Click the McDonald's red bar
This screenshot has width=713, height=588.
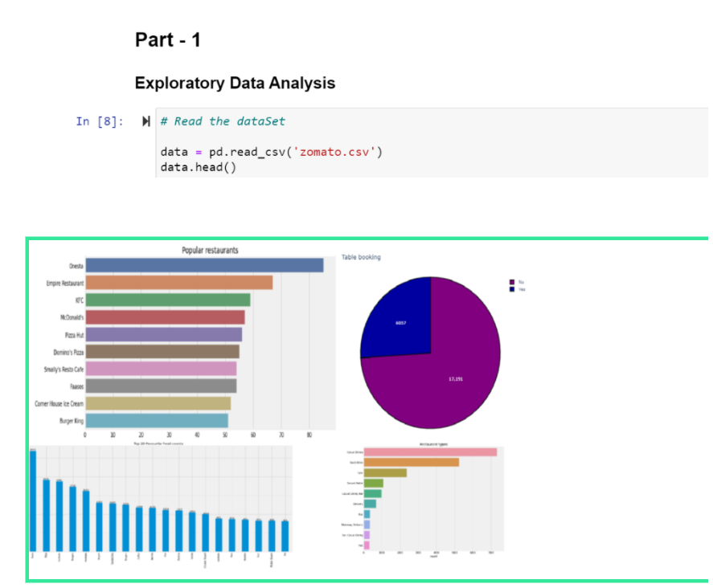point(165,317)
